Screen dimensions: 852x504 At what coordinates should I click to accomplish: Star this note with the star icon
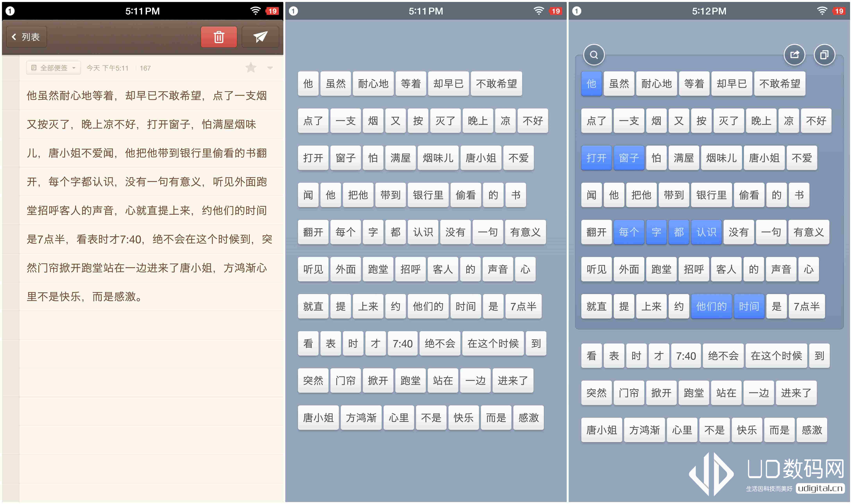tap(251, 68)
